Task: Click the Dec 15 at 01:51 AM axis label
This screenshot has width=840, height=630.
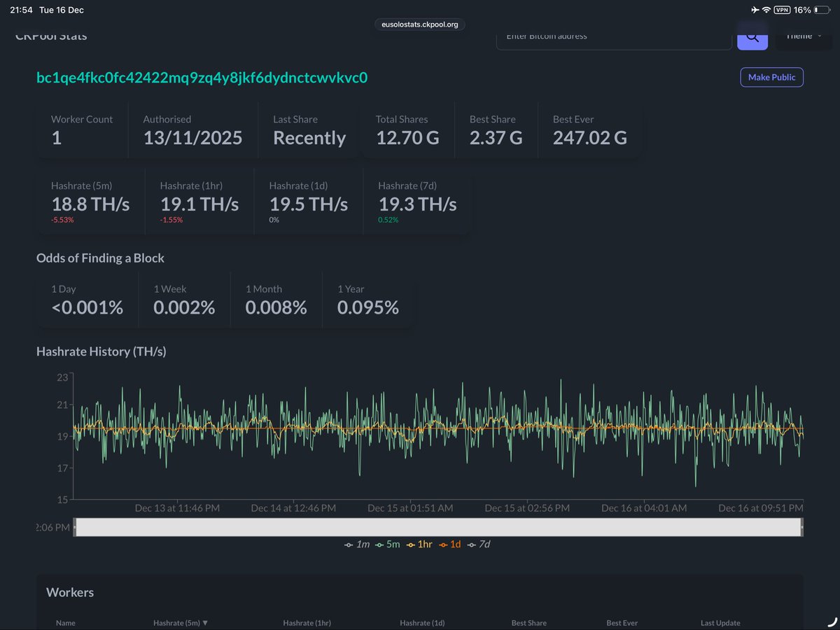Action: [410, 508]
